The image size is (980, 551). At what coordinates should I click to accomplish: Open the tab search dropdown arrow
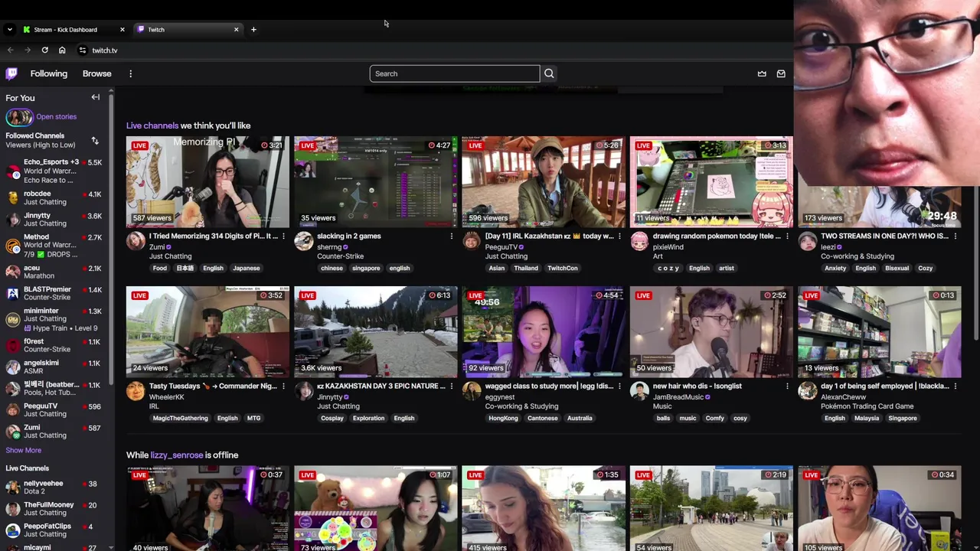[9, 29]
